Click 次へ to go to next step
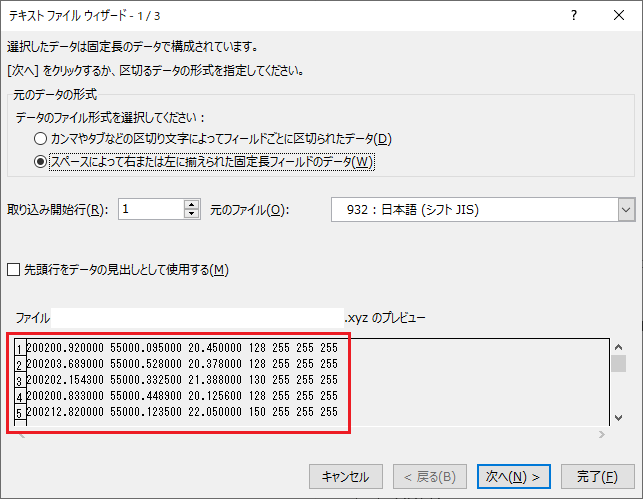Viewport: 643px width, 499px height. pyautogui.click(x=513, y=476)
